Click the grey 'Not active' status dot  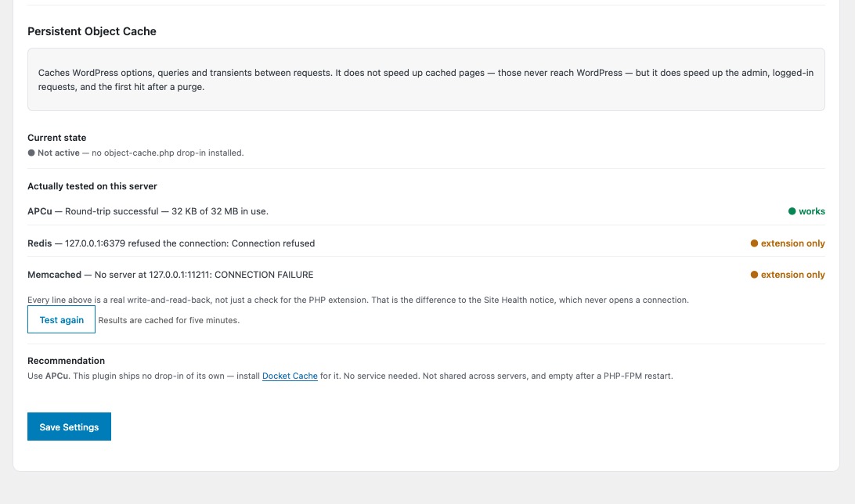(31, 153)
